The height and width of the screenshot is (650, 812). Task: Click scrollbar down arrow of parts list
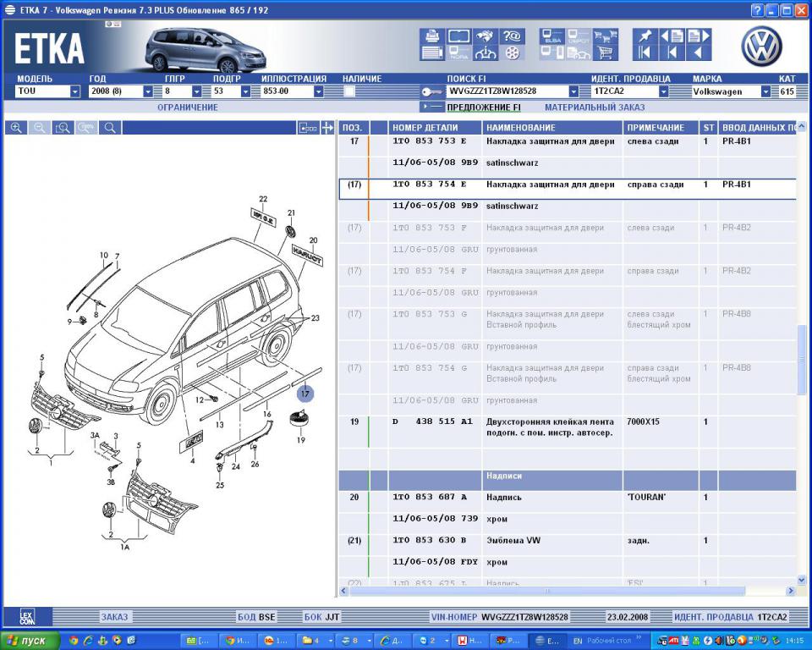801,580
